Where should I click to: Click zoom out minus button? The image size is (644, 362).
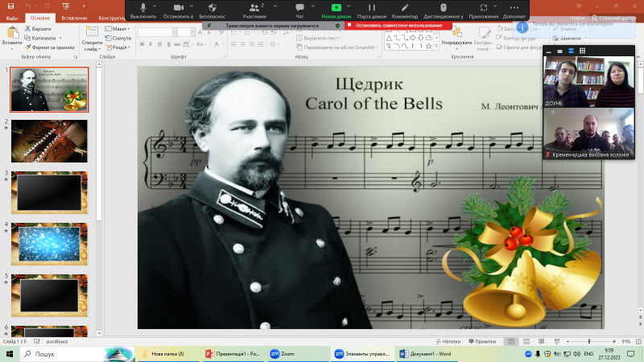pos(568,341)
